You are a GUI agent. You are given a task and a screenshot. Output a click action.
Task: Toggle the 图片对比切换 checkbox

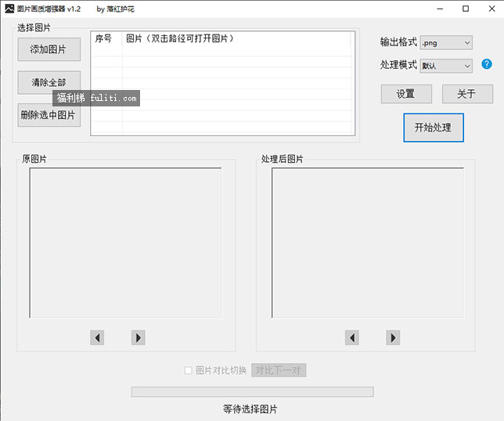[x=188, y=370]
